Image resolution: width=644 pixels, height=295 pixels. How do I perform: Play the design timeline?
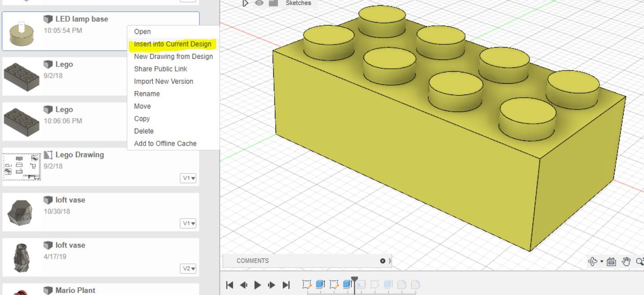[x=258, y=285]
